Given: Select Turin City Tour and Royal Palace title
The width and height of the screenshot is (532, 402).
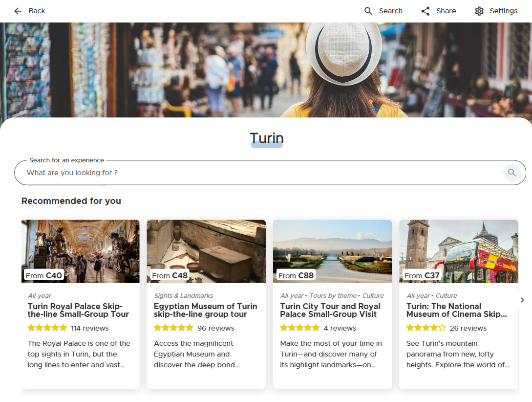Looking at the screenshot, I should click(x=330, y=310).
